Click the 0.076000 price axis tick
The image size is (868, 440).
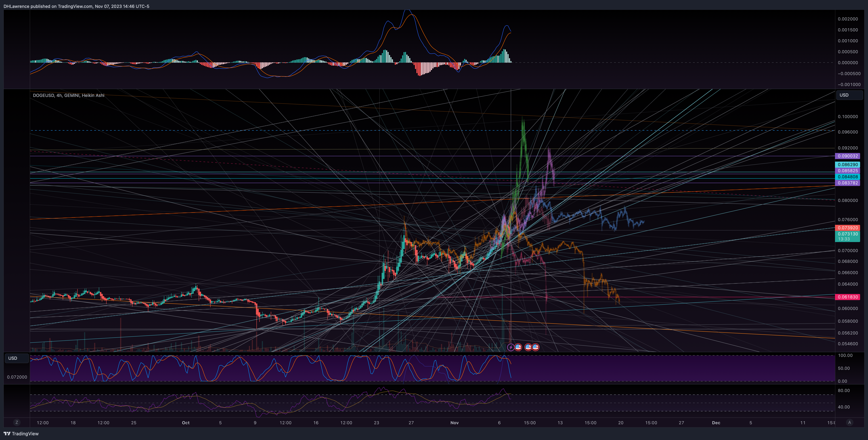(848, 219)
